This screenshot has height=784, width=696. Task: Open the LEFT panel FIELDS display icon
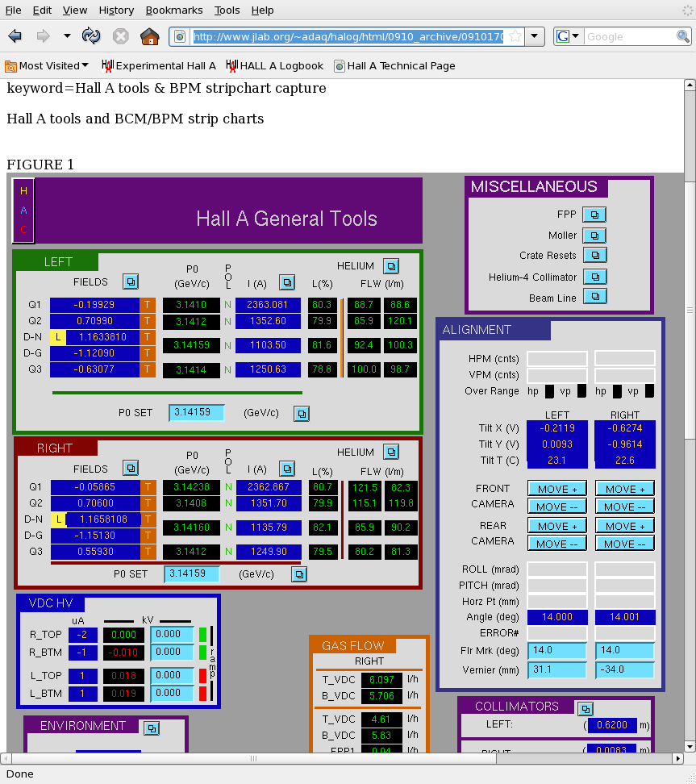tap(131, 282)
